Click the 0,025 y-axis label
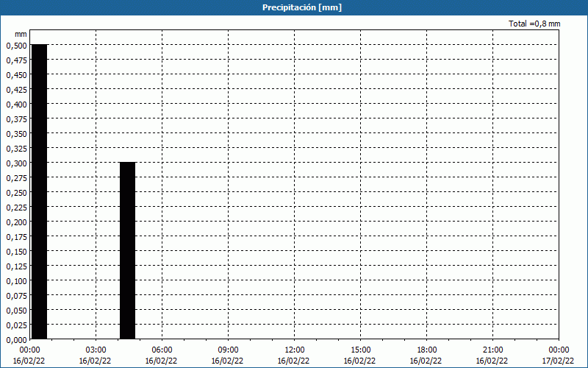The height and width of the screenshot is (368, 588). click(16, 325)
